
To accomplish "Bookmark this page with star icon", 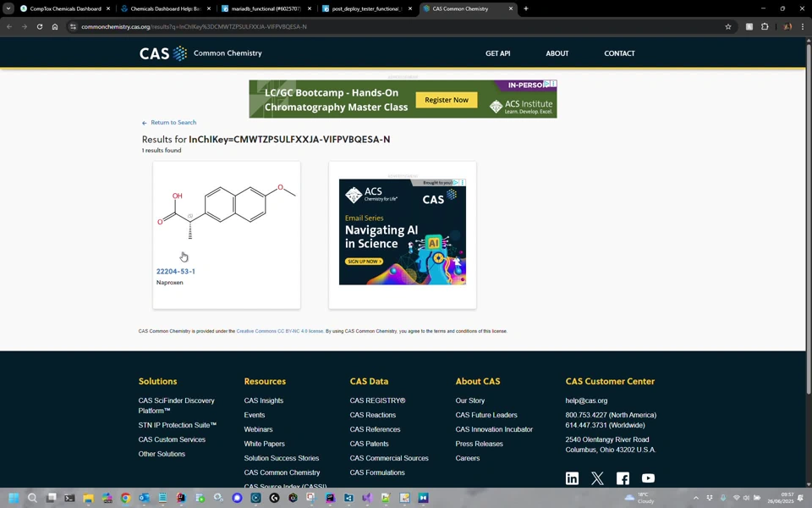I will click(x=728, y=26).
